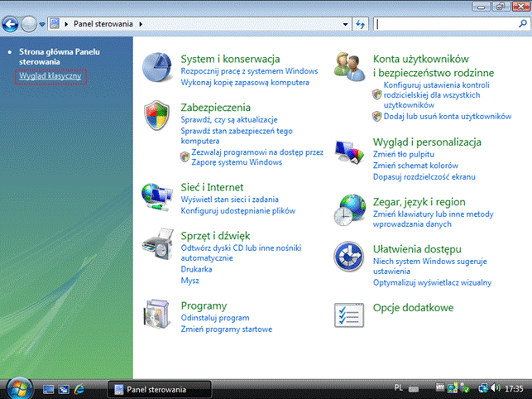This screenshot has width=532, height=399.
Task: Click Panel sterowania breadcrumb in address bar
Action: click(103, 24)
